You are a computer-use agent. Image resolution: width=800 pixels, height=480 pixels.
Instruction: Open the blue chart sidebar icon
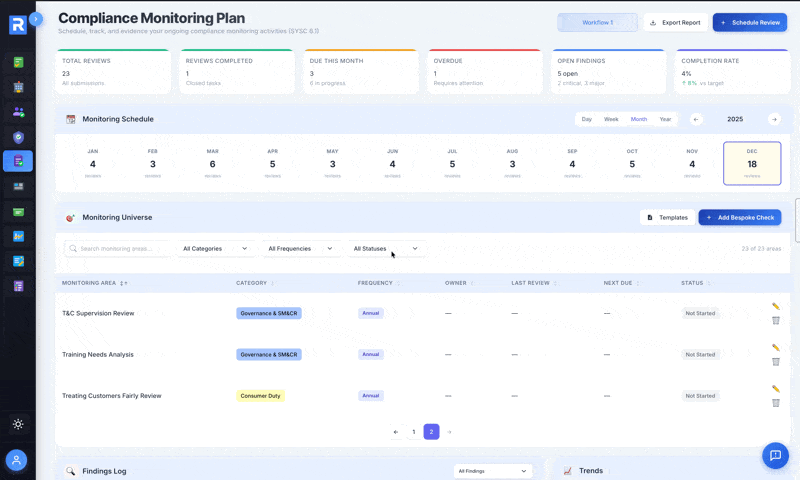[x=18, y=236]
